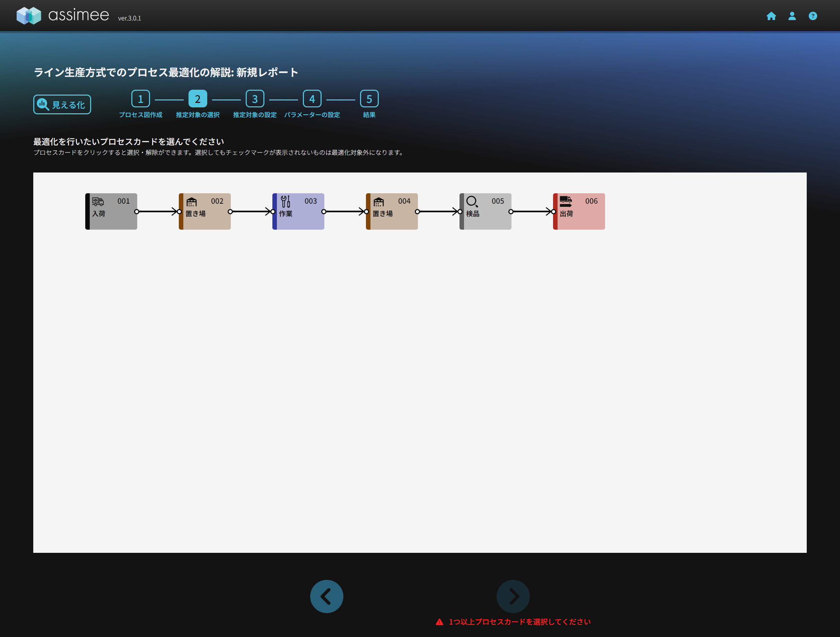Click the next arrow button
The width and height of the screenshot is (840, 637).
point(513,596)
